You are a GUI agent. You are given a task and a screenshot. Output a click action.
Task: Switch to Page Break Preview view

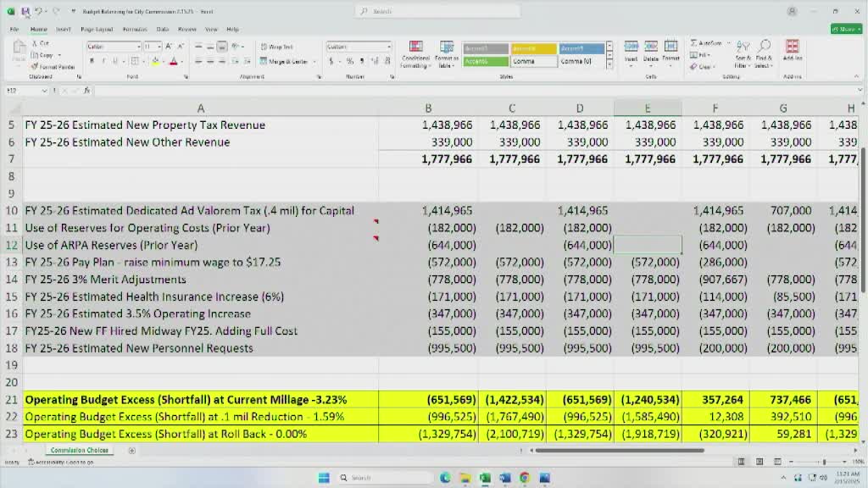point(777,462)
